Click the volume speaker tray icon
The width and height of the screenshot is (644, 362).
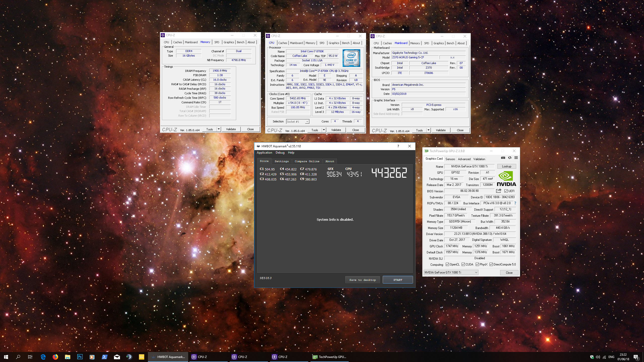point(598,357)
